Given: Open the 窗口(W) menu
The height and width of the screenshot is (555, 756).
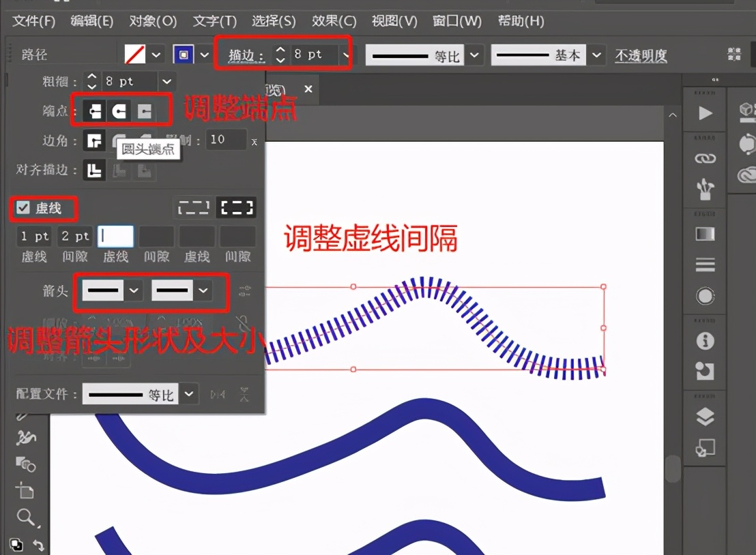Looking at the screenshot, I should tap(456, 21).
